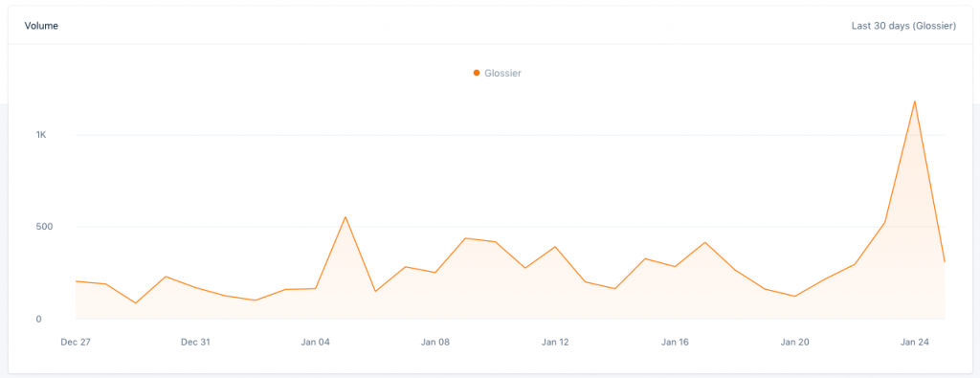Click the Jan 20 x-axis label
This screenshot has width=980, height=378.
[x=795, y=342]
